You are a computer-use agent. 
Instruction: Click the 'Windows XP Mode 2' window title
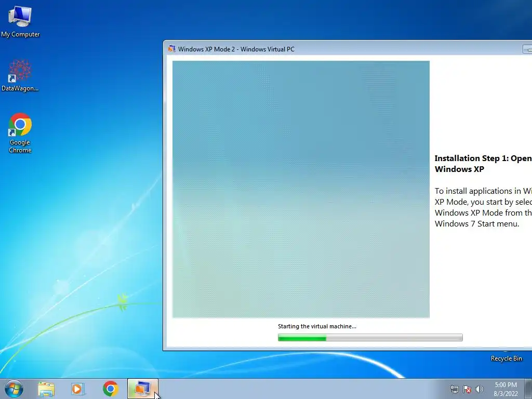[236, 49]
